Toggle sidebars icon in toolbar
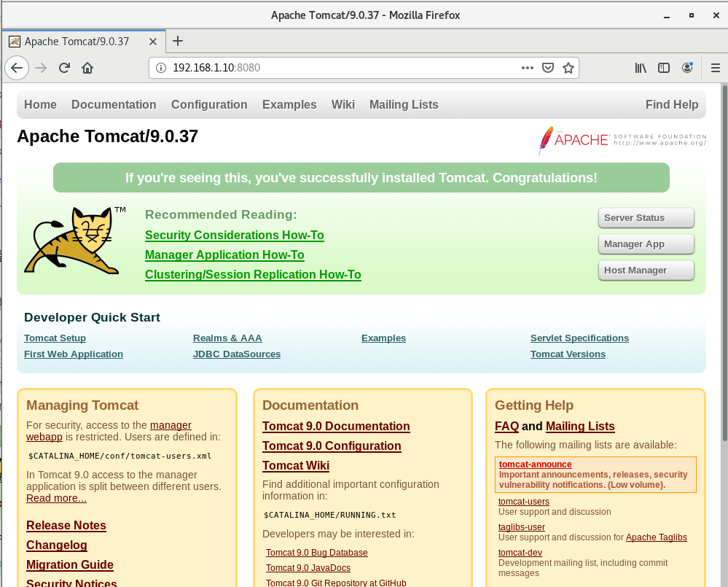Viewport: 728px width, 587px height. pos(664,68)
